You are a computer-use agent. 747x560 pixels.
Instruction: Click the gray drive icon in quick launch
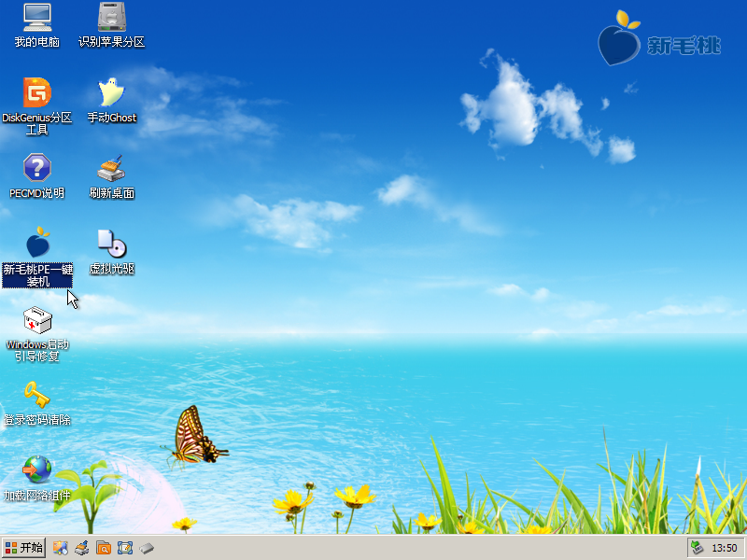click(147, 549)
